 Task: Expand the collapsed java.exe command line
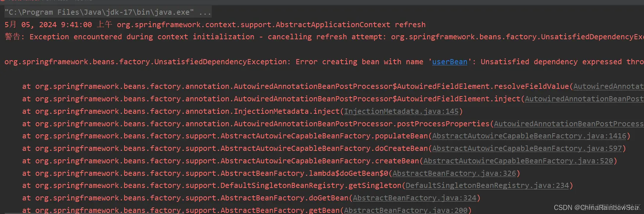pos(108,12)
